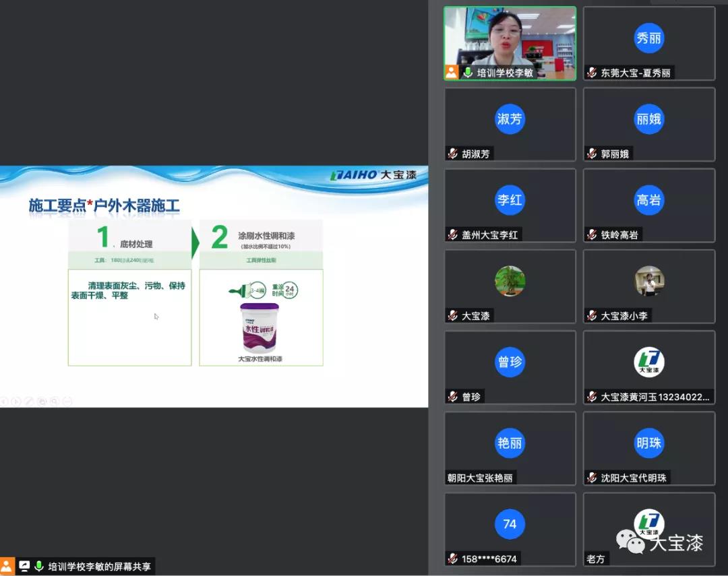
Task: Click the slideshow zoom magnifier button
Action: (x=55, y=401)
